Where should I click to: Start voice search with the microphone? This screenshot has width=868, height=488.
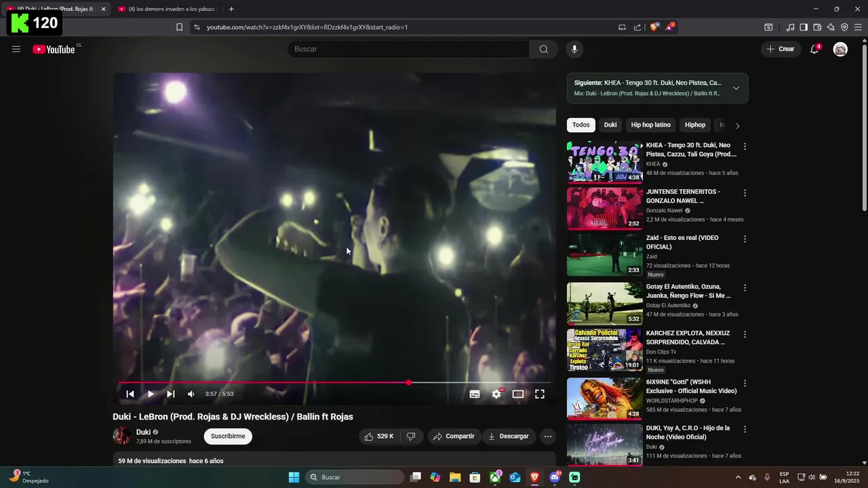point(574,49)
